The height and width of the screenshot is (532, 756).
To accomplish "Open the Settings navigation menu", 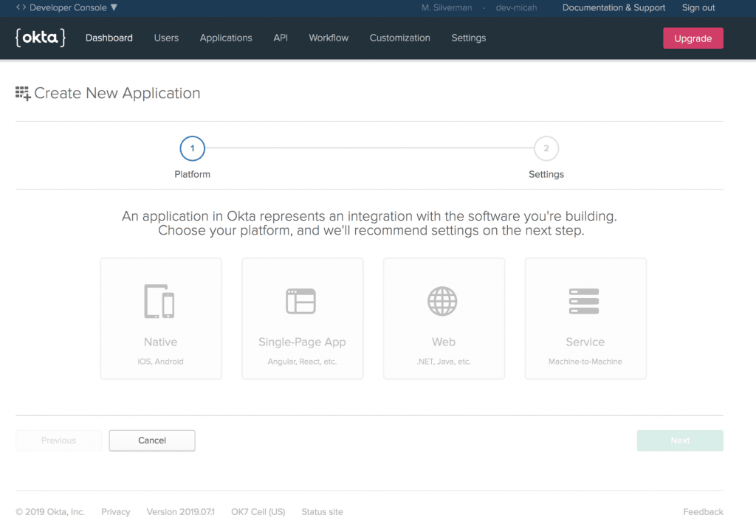I will coord(469,38).
